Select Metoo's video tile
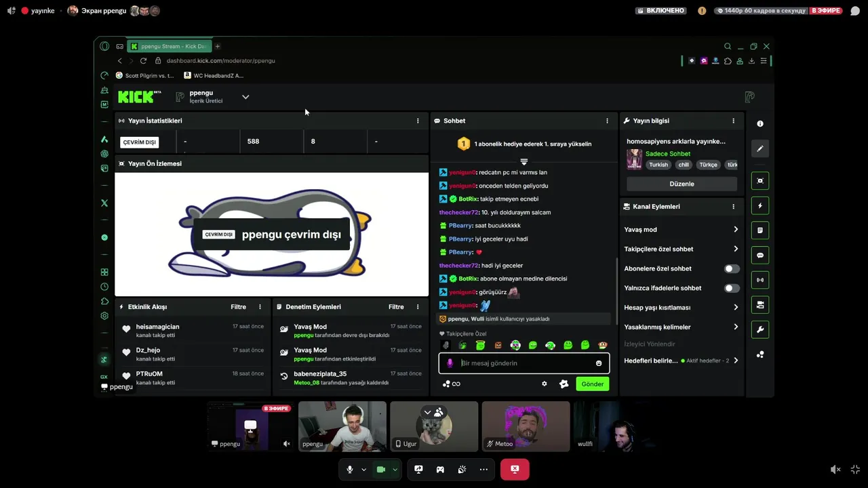This screenshot has width=868, height=488. 526,426
